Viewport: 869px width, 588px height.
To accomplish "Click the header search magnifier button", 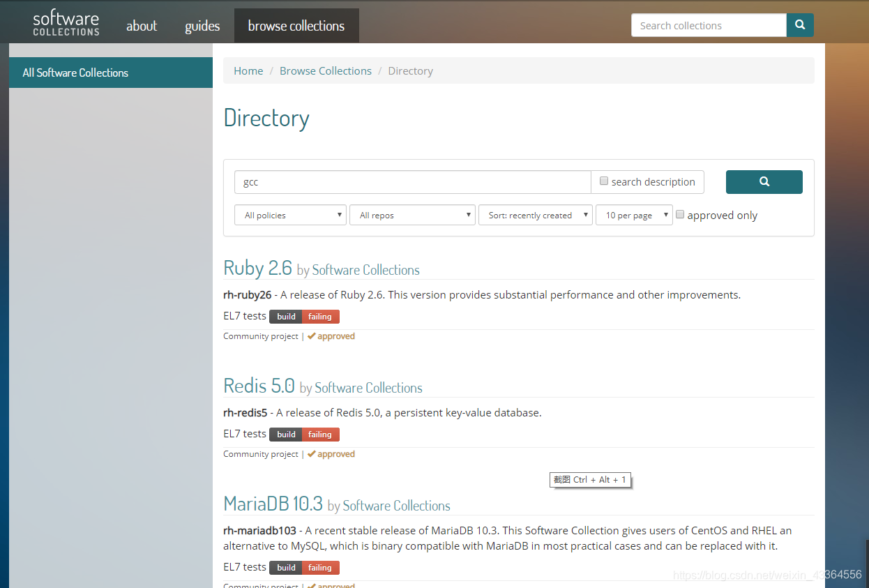I will 800,25.
